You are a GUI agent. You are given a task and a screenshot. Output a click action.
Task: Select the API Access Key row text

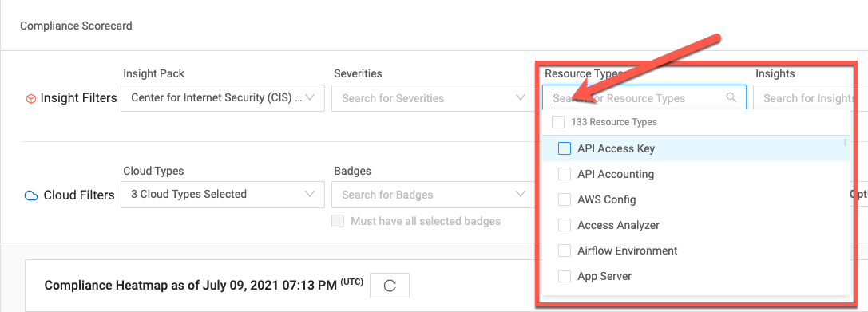pyautogui.click(x=616, y=148)
